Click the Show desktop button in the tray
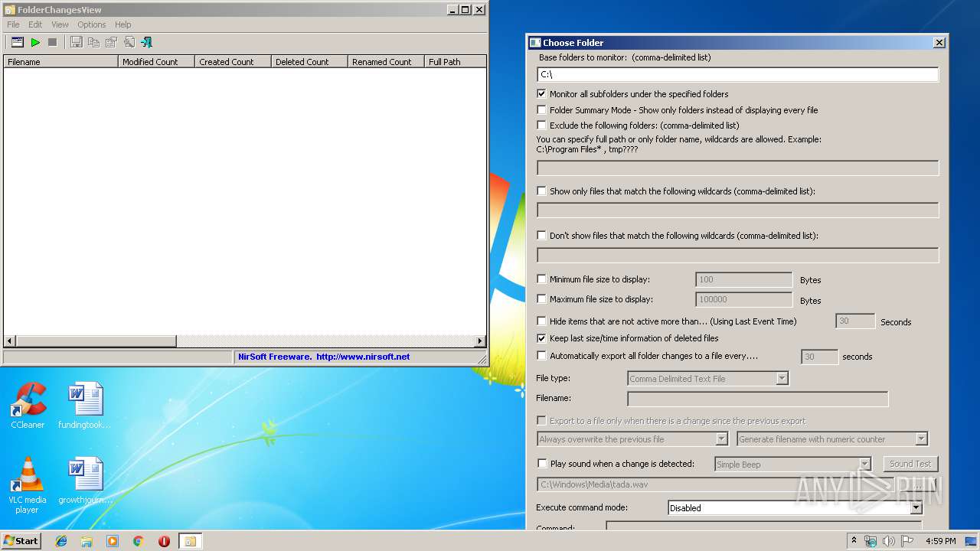 coord(972,541)
